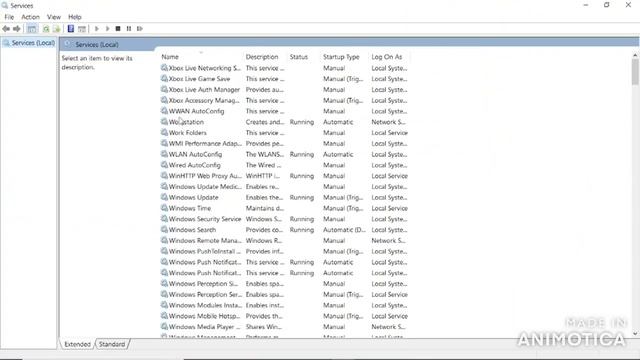This screenshot has width=640, height=360.
Task: Click gear icon beside Windows Update
Action: 164,197
